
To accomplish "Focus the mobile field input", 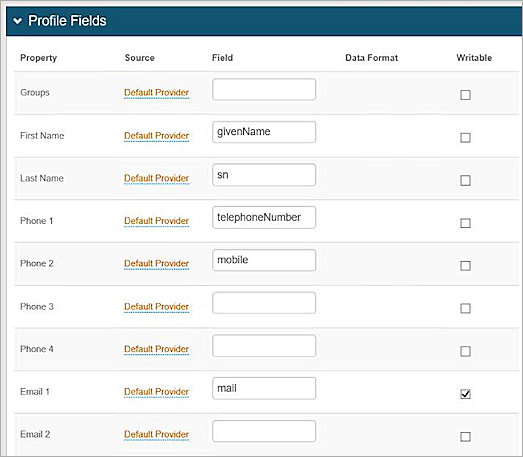I will tap(264, 260).
